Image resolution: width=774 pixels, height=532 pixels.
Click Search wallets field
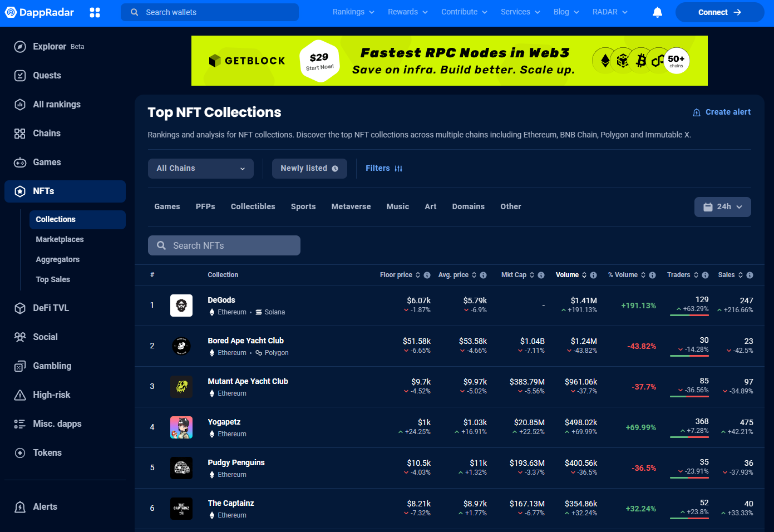coord(210,12)
